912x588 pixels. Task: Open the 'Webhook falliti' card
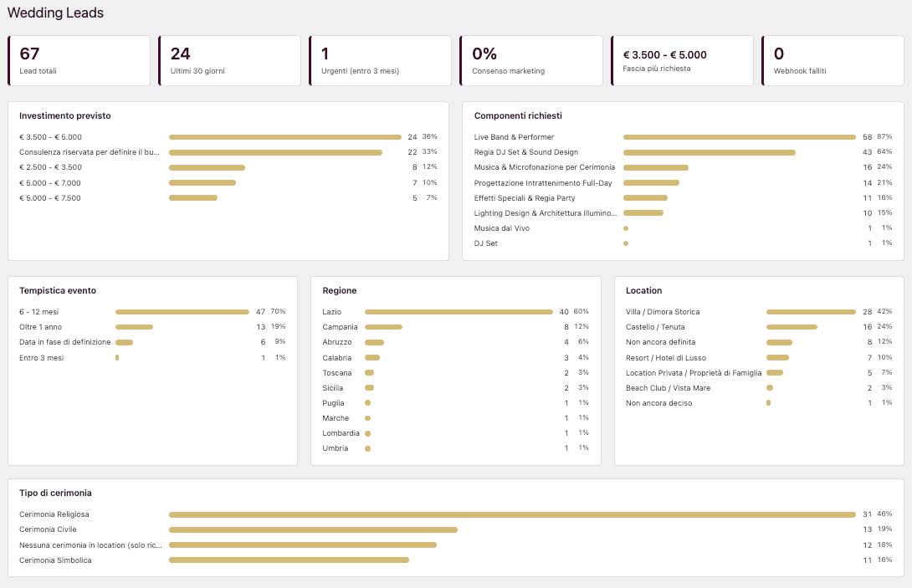point(833,60)
